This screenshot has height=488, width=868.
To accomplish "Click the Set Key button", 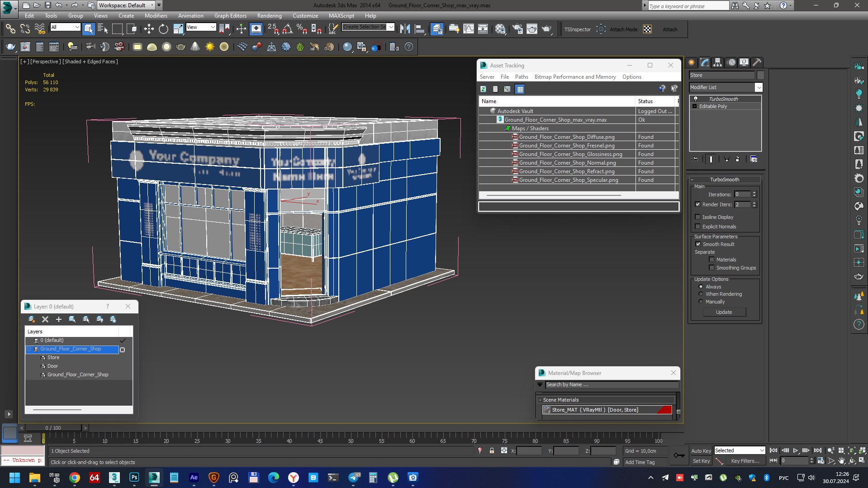I will (701, 461).
